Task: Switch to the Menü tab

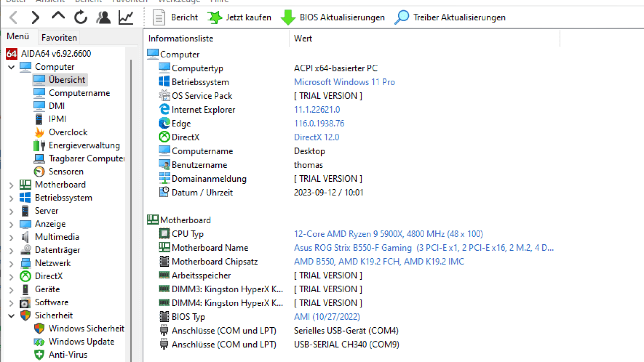Action: [18, 36]
